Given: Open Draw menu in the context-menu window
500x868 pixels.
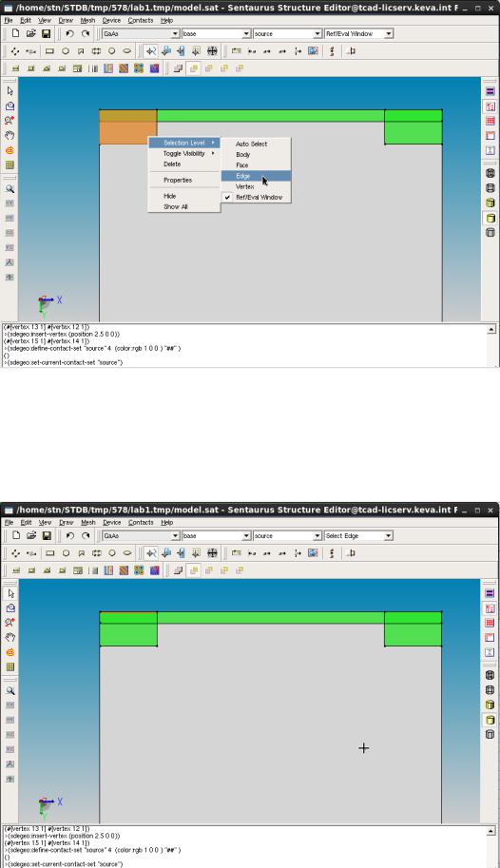Looking at the screenshot, I should point(66,20).
